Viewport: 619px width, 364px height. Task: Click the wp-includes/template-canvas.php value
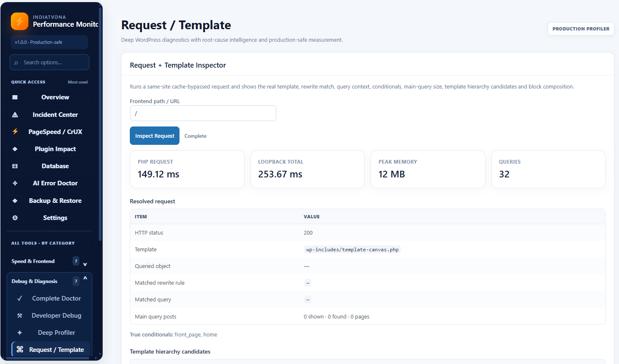(352, 250)
